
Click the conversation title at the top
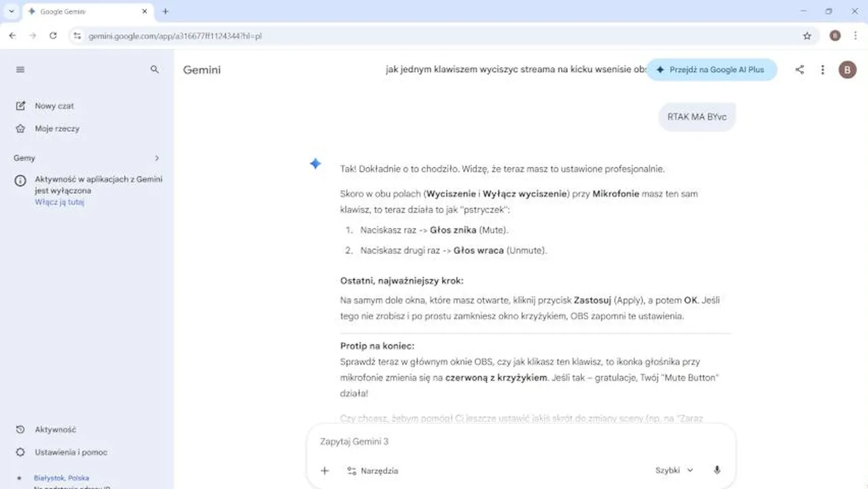coord(516,69)
